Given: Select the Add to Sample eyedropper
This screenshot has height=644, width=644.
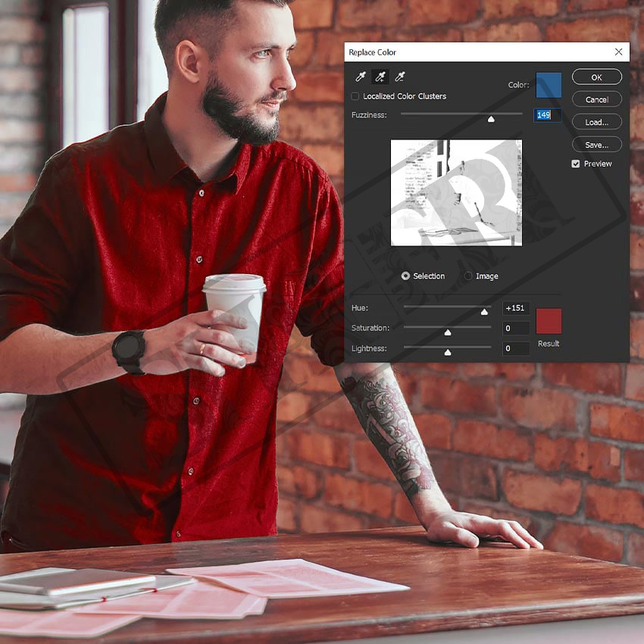Looking at the screenshot, I should coord(380,77).
